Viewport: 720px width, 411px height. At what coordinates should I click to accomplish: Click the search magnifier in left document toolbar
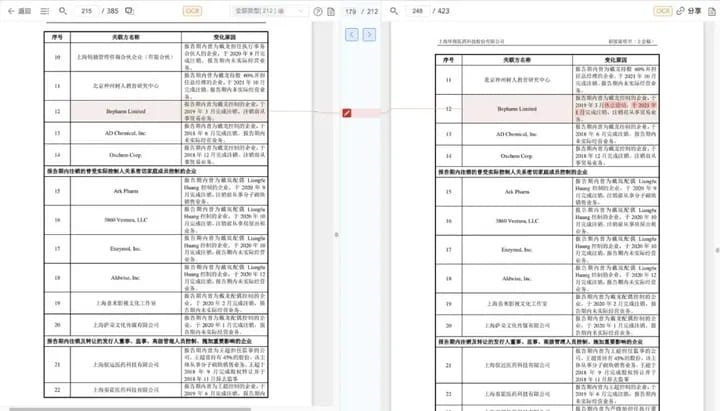coord(63,10)
